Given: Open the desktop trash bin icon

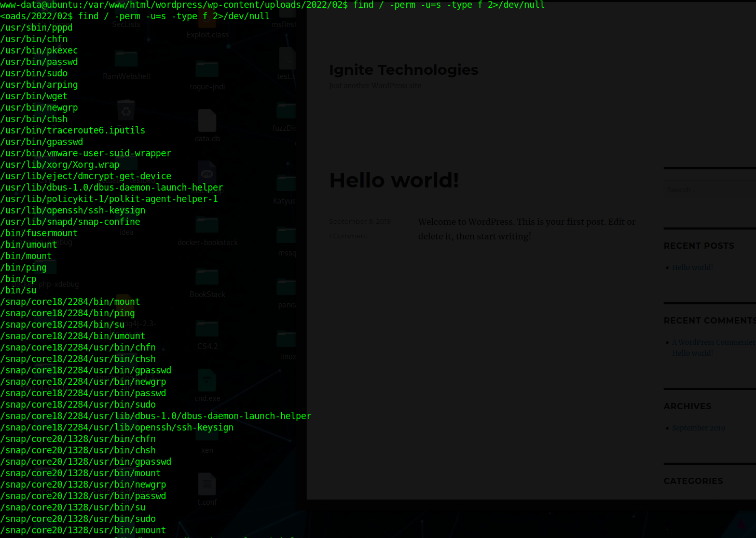Looking at the screenshot, I should click(x=126, y=110).
